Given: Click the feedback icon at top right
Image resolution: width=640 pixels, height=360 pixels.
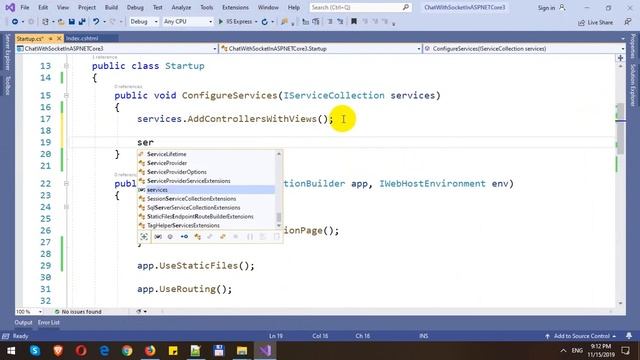Looking at the screenshot, I should click(x=628, y=22).
